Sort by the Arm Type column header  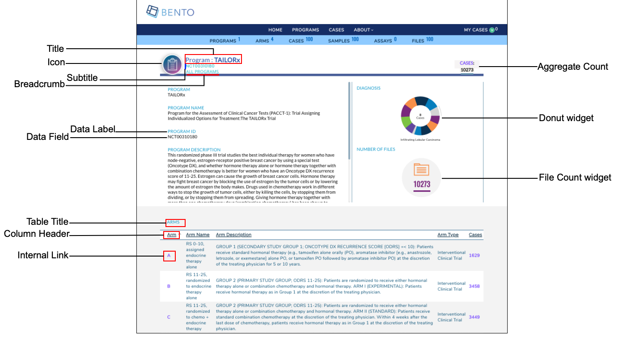pyautogui.click(x=448, y=235)
